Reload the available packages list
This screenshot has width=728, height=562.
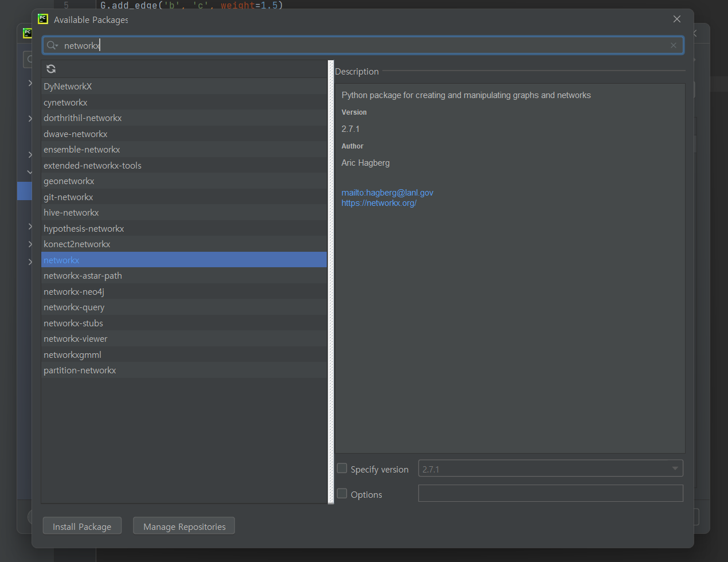[51, 69]
